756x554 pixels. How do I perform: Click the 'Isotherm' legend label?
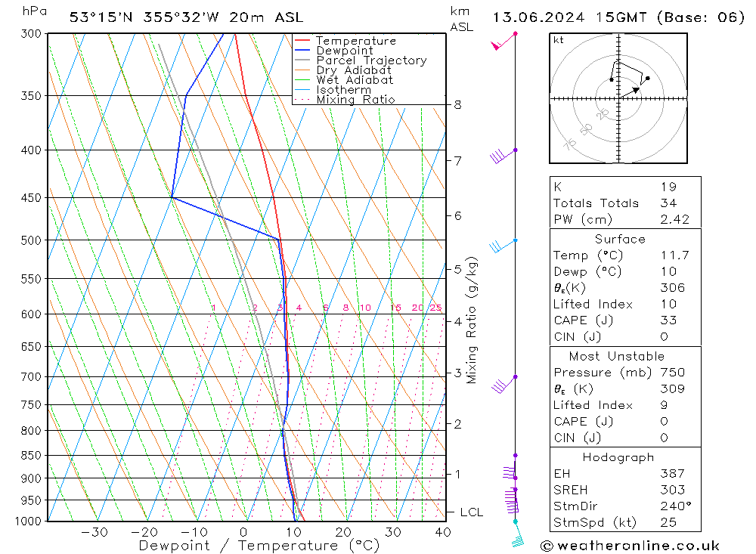(344, 90)
